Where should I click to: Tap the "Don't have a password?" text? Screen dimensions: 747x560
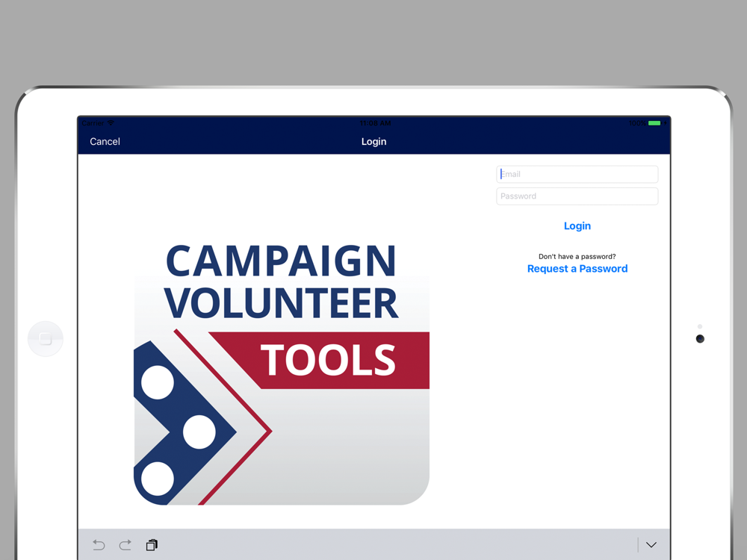click(x=577, y=256)
